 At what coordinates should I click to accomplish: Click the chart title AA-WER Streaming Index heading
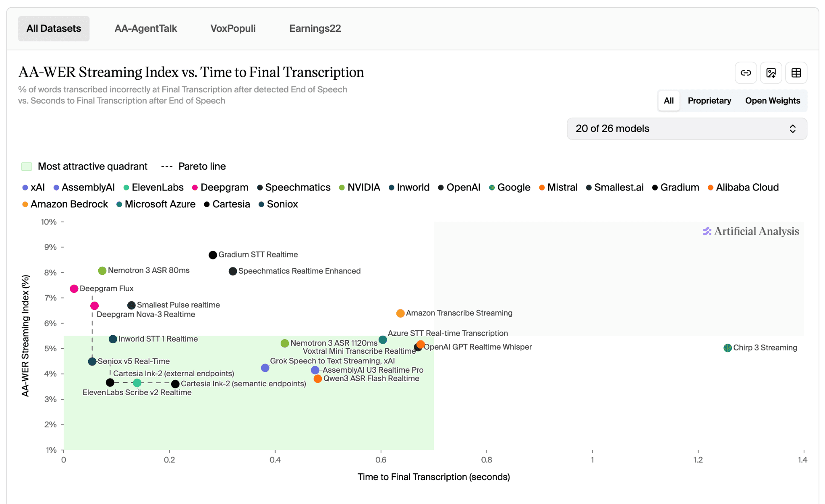point(191,73)
